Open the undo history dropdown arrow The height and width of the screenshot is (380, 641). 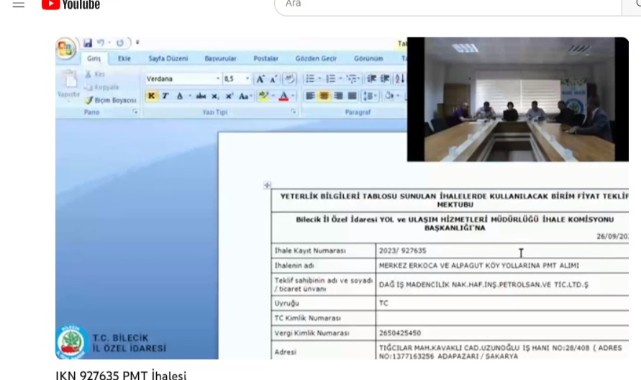[x=110, y=42]
